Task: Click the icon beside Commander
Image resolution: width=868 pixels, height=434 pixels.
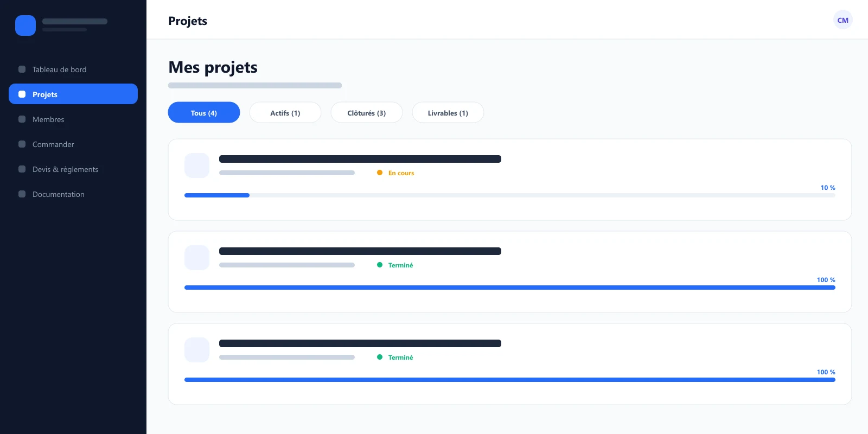Action: tap(22, 144)
